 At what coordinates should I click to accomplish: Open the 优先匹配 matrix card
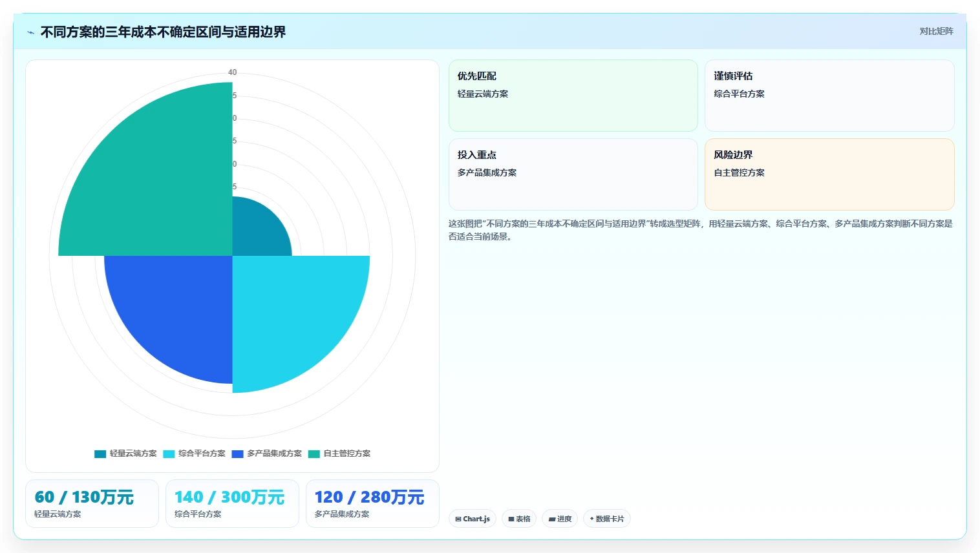point(573,96)
